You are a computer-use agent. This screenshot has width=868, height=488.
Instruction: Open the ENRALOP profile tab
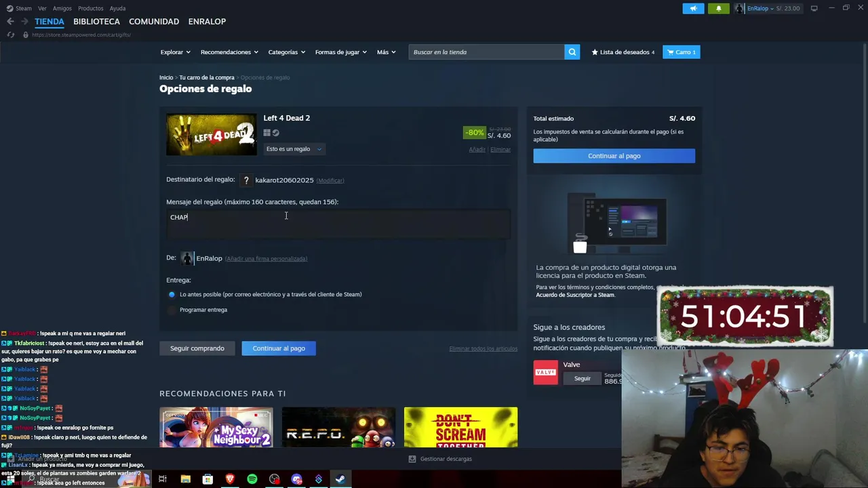[207, 22]
